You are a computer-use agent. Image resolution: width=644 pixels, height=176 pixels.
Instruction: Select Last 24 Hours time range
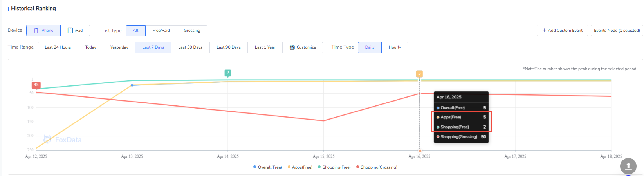click(x=58, y=47)
